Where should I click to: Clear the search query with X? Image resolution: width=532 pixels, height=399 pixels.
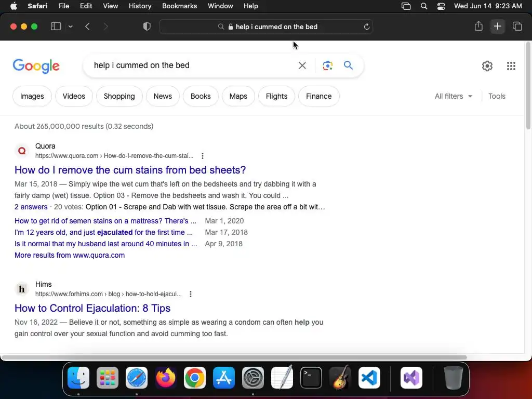click(302, 65)
